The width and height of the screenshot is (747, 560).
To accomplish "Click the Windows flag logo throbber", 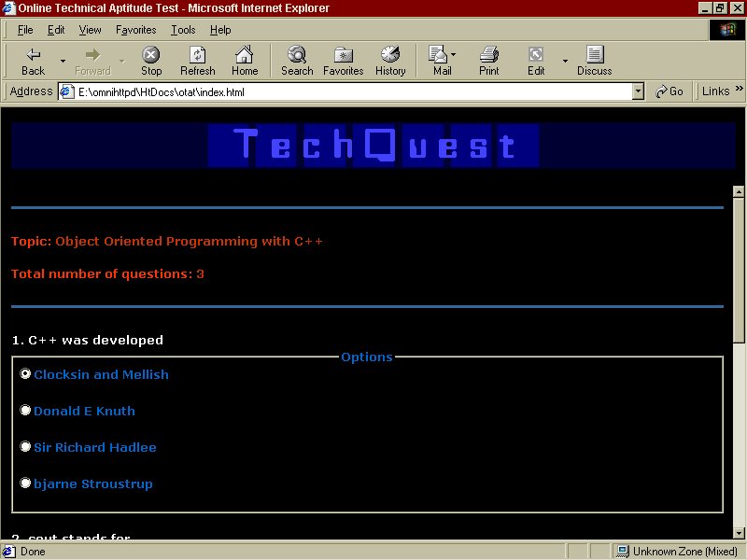I will (x=727, y=31).
